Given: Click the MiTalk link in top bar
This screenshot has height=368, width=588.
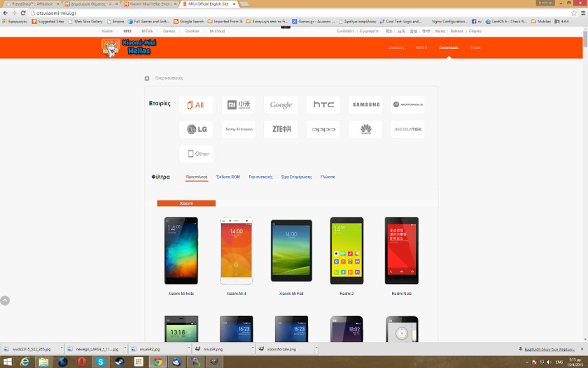Looking at the screenshot, I should pos(148,31).
